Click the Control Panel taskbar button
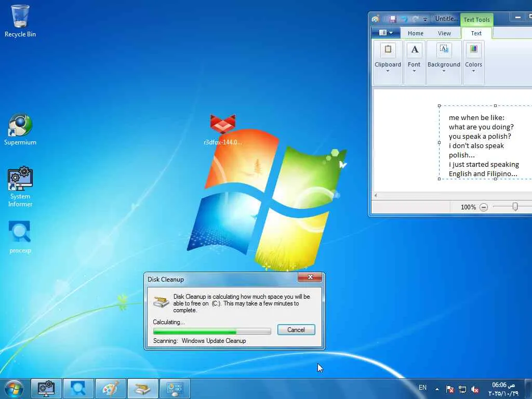532x399 pixels. pyautogui.click(x=175, y=389)
